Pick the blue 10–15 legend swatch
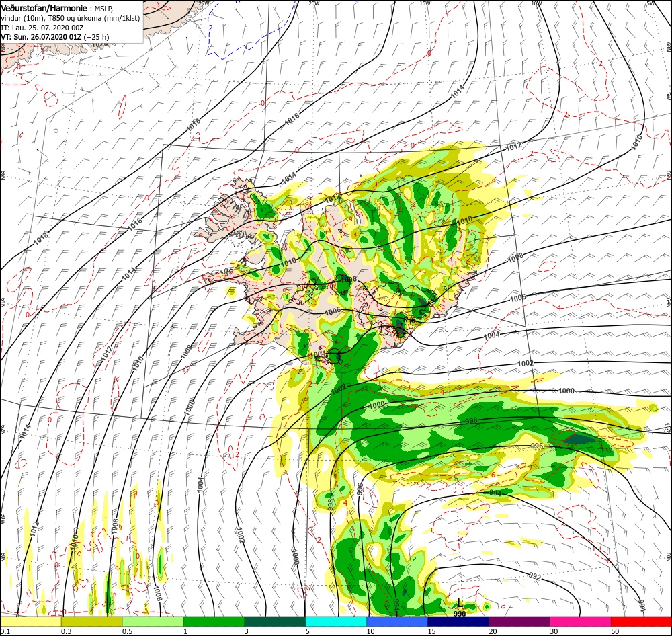 397,621
